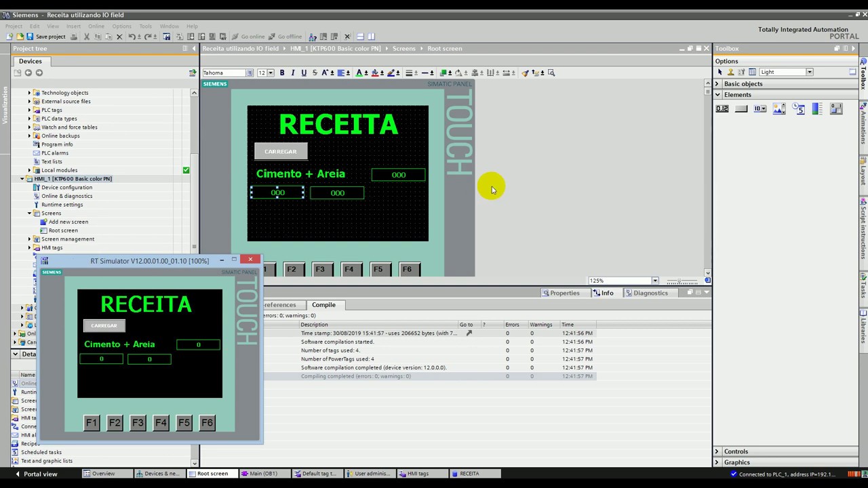Switch to the Compile tab
Viewport: 868px width, 488px height.
(x=323, y=305)
